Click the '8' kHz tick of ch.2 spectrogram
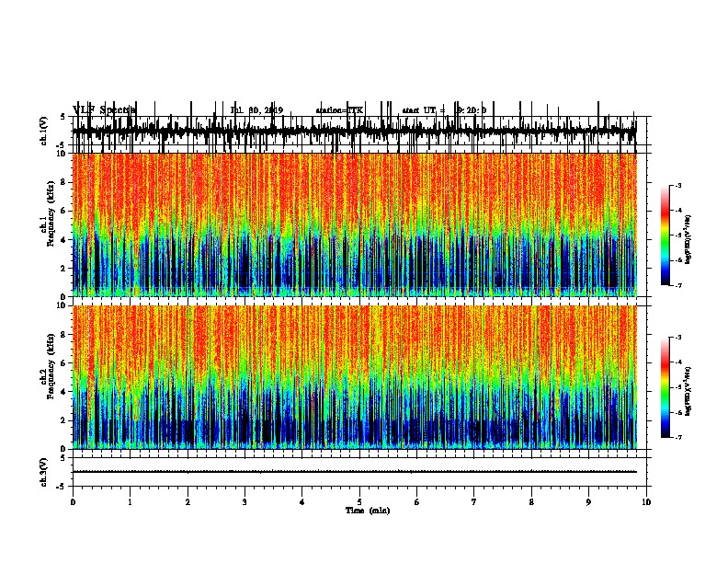Viewport: 728px width, 563px height. point(63,334)
